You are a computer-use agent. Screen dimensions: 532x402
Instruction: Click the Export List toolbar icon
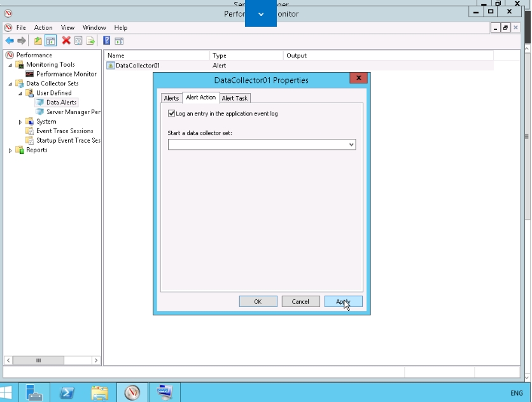(x=90, y=41)
